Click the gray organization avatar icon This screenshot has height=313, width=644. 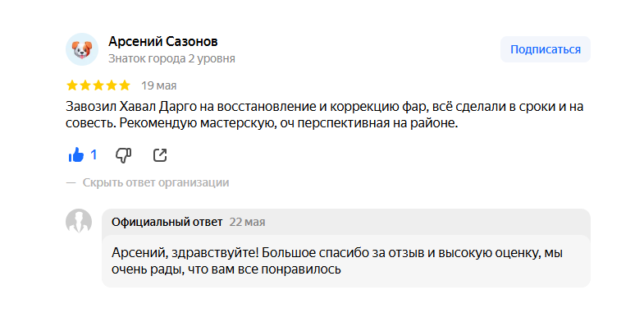tap(79, 222)
